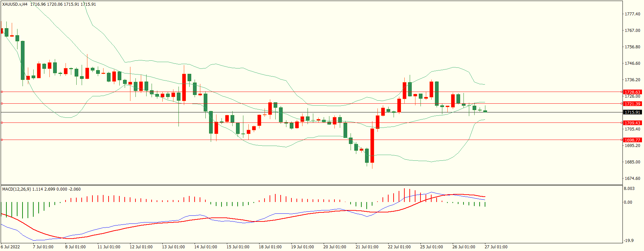Viewport: 644px width, 251px height.
Task: Click the 6 Jul 2022 date label
Action: pyautogui.click(x=10, y=247)
